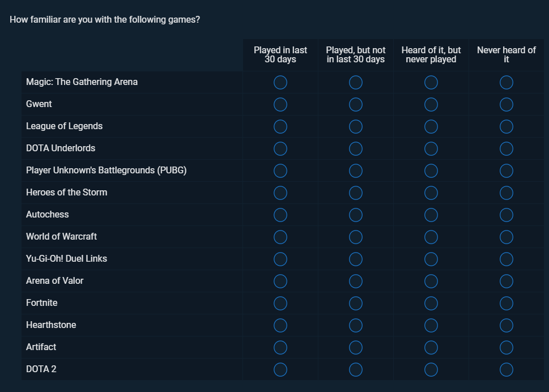Set PUBG to 'Heard of it, but never played'
Viewport: 549px width, 392px height.
[x=431, y=171]
